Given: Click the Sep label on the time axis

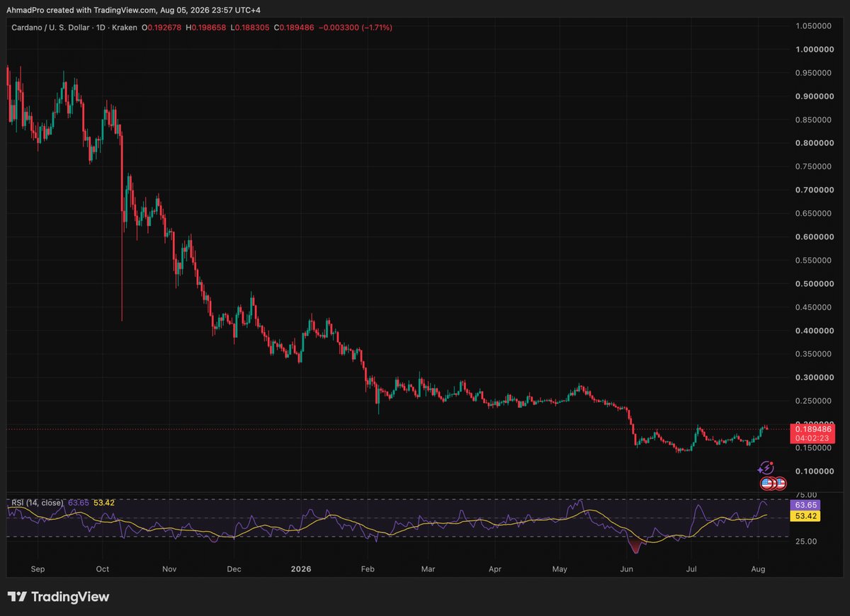Looking at the screenshot, I should pyautogui.click(x=38, y=569).
